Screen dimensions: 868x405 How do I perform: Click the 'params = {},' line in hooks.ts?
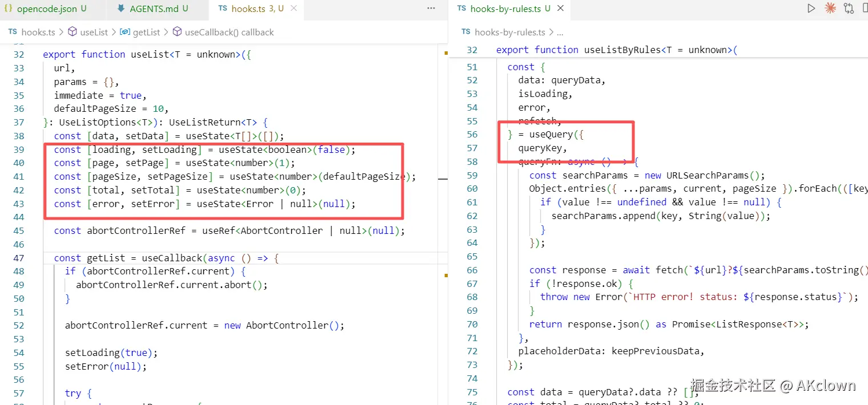(86, 82)
